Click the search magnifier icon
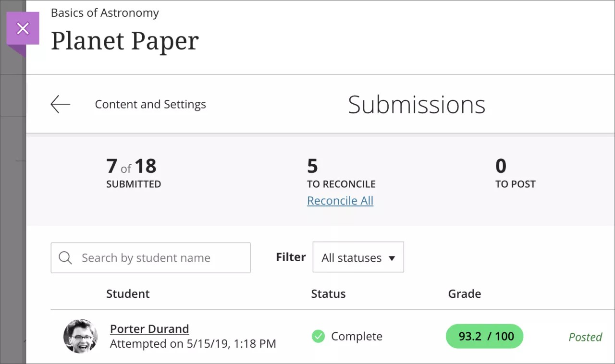This screenshot has width=615, height=364. tap(65, 258)
